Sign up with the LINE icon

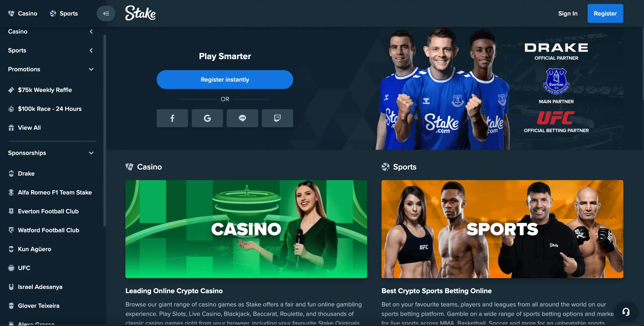(x=242, y=118)
